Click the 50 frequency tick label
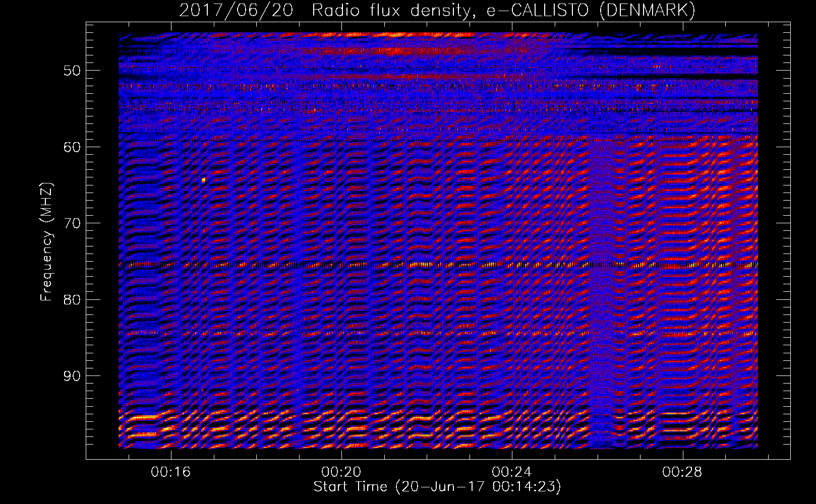Image resolution: width=816 pixels, height=504 pixels. point(72,71)
